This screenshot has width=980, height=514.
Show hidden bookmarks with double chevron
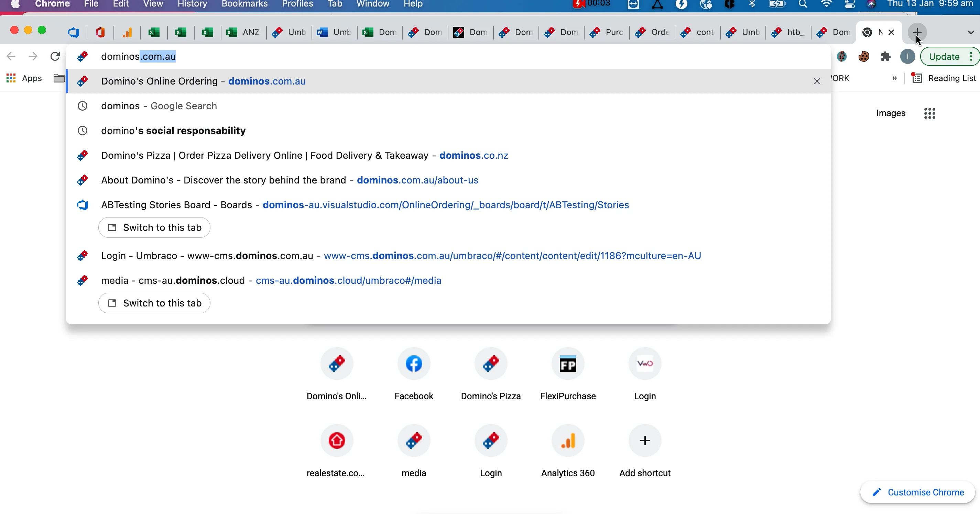(x=894, y=78)
